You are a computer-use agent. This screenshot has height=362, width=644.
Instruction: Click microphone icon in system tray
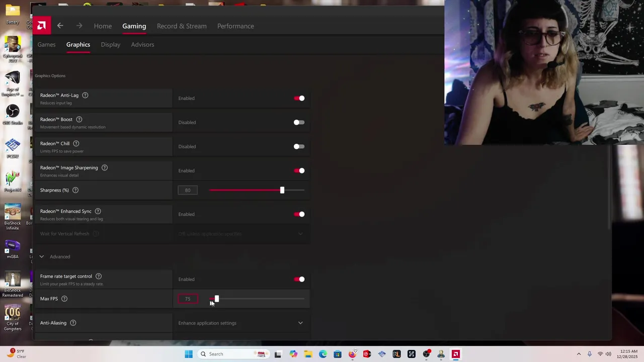click(x=589, y=354)
